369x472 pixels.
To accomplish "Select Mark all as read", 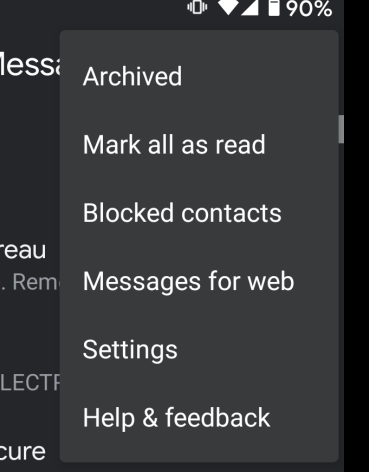I will point(199,145).
